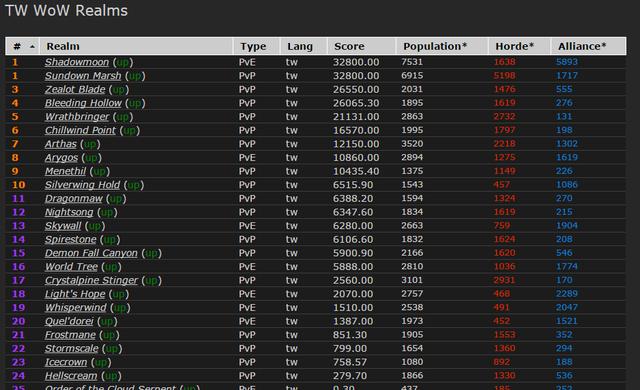This screenshot has height=390, width=640.
Task: Sort by Alliance column header
Action: 582,46
